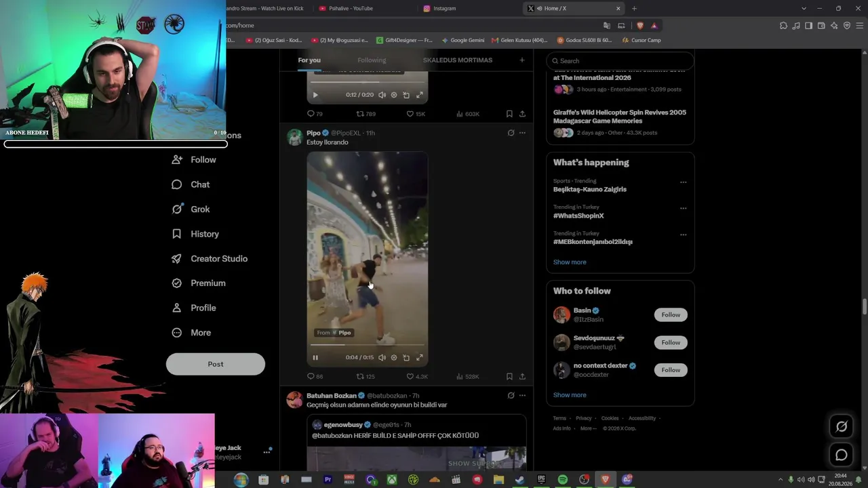Open Follow in the sidebar
Image resolution: width=868 pixels, height=488 pixels.
coord(194,160)
